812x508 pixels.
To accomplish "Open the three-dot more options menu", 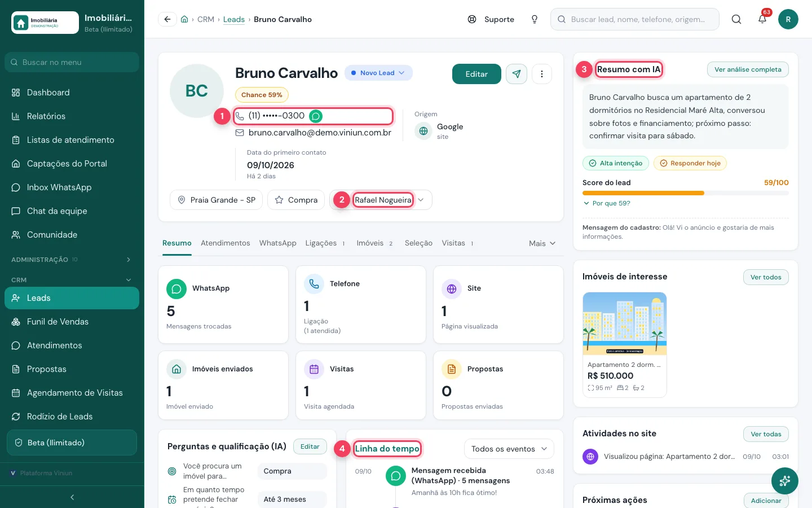I will coord(542,74).
